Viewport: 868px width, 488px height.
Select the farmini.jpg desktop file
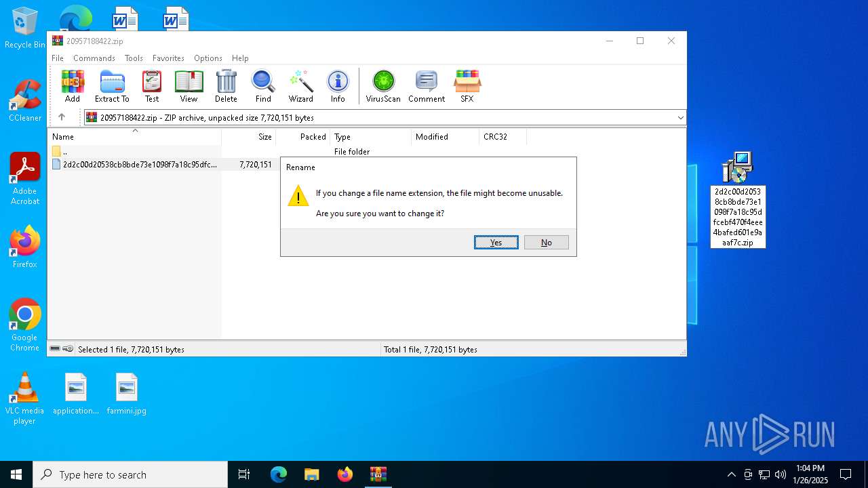pyautogui.click(x=127, y=394)
